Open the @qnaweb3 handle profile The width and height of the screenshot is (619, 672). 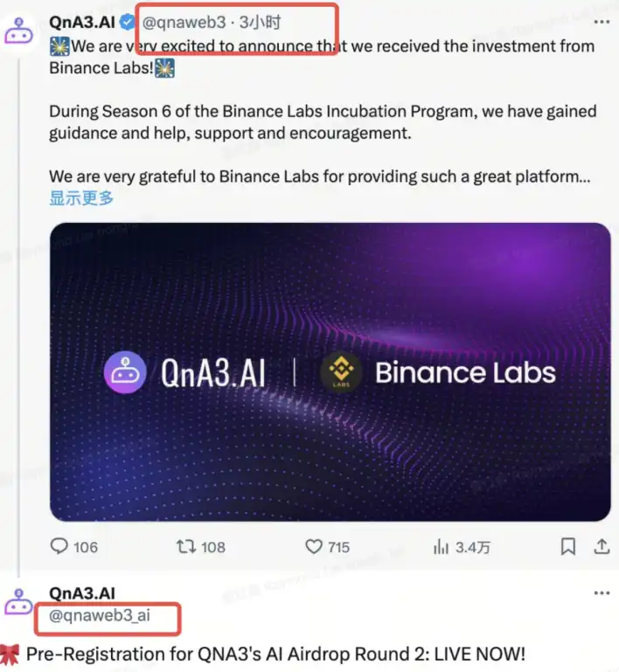pos(184,20)
